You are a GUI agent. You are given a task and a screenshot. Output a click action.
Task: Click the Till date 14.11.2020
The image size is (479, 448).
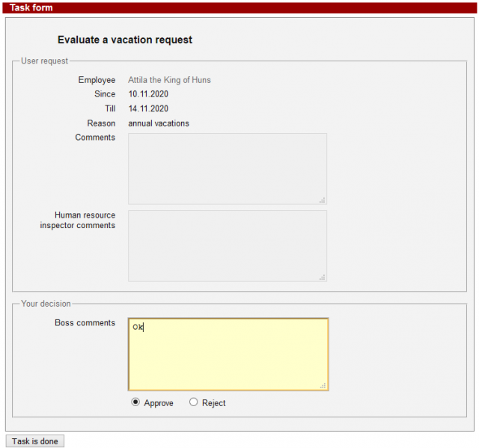(148, 108)
